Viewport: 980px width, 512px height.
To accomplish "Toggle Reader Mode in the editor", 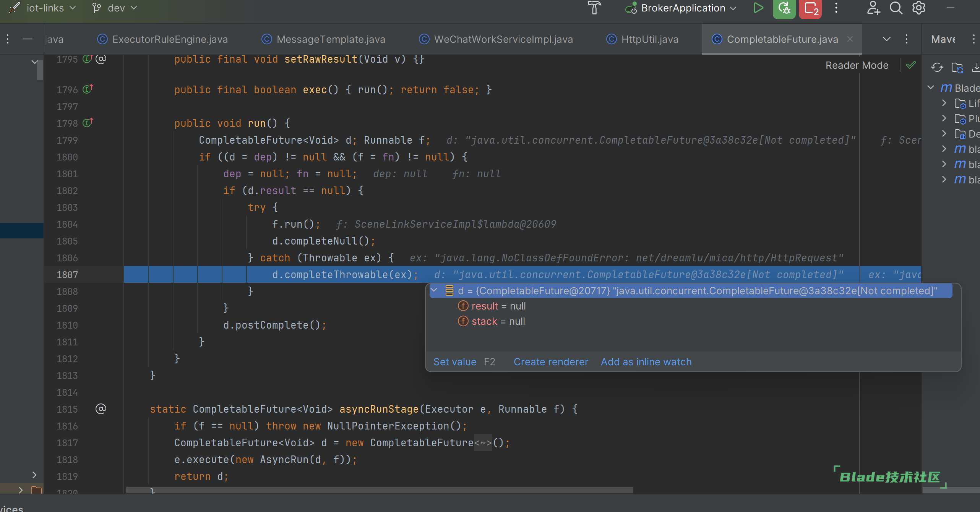I will pyautogui.click(x=857, y=65).
